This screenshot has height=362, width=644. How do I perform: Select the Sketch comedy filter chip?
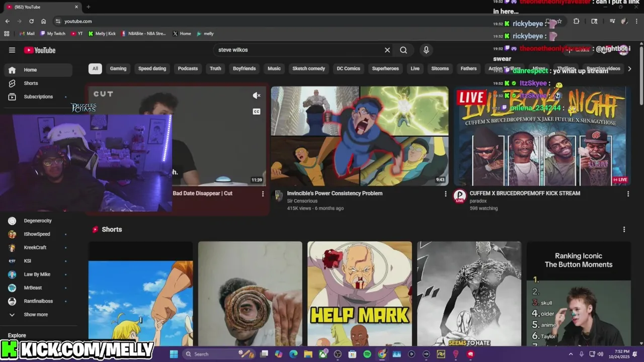(308, 68)
